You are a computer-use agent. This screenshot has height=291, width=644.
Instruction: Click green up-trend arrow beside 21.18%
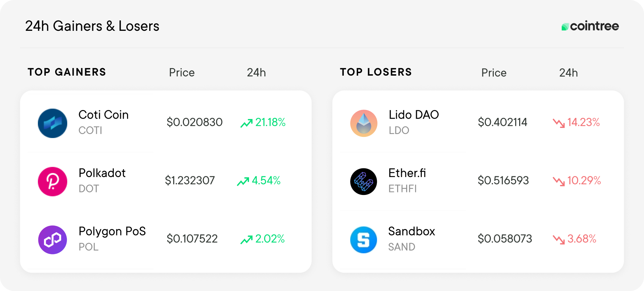coord(247,123)
